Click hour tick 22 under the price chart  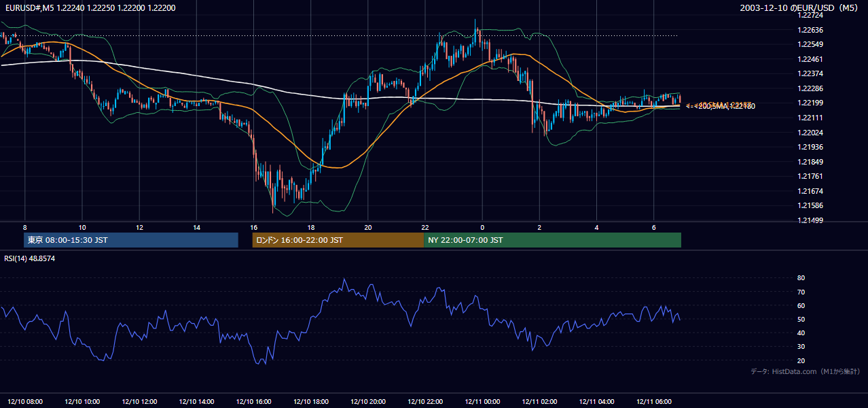pyautogui.click(x=425, y=227)
